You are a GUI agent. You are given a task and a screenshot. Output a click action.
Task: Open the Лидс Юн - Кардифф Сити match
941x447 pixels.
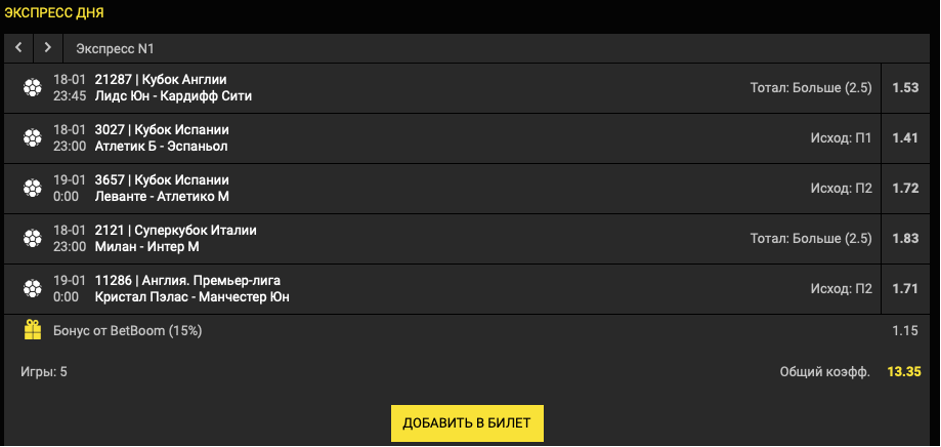pos(173,96)
